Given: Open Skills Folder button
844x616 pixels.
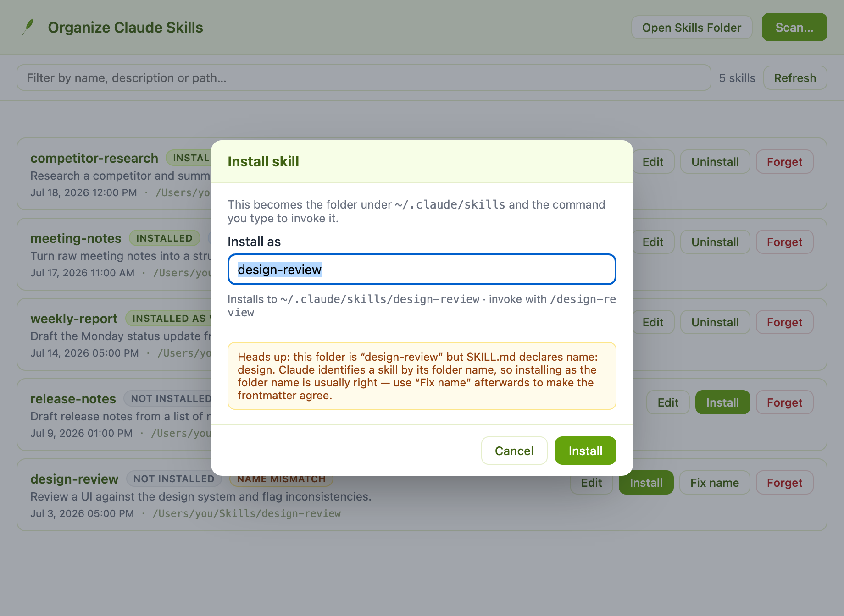Looking at the screenshot, I should point(692,27).
